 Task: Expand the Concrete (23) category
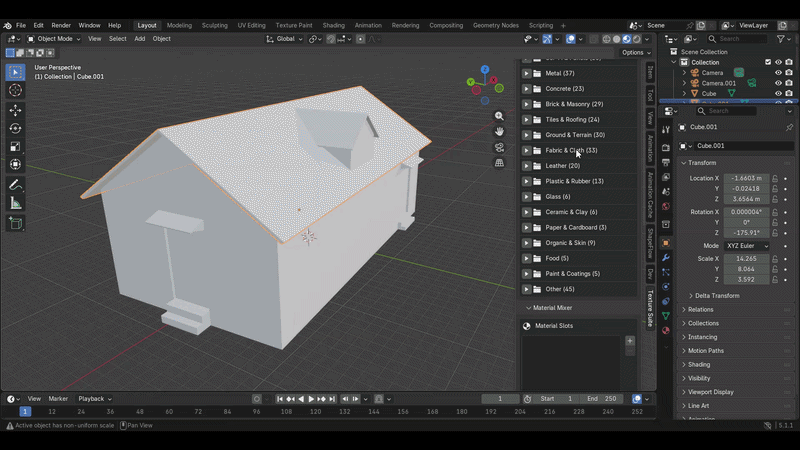[x=526, y=89]
